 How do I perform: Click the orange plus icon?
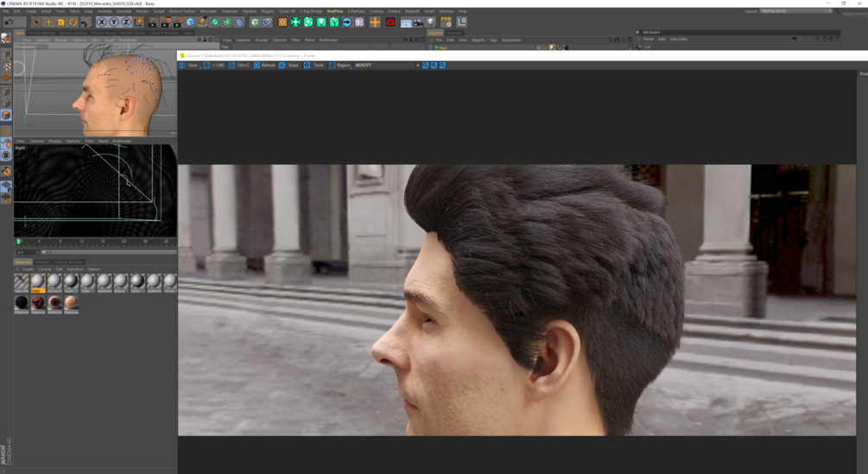(x=375, y=22)
